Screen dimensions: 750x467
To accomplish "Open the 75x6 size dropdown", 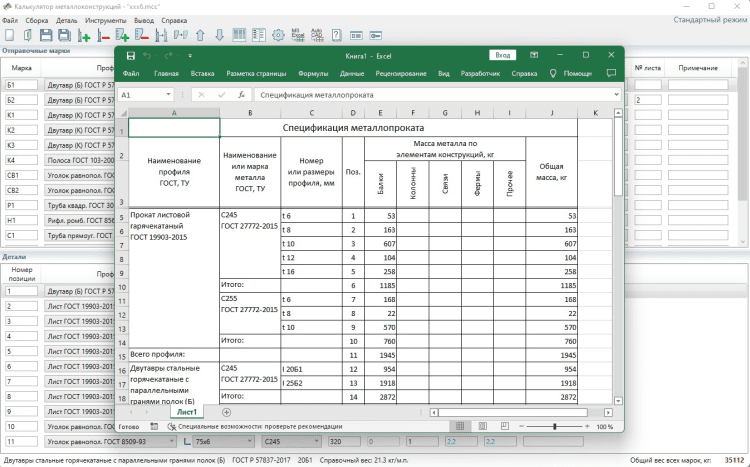I will (x=251, y=441).
